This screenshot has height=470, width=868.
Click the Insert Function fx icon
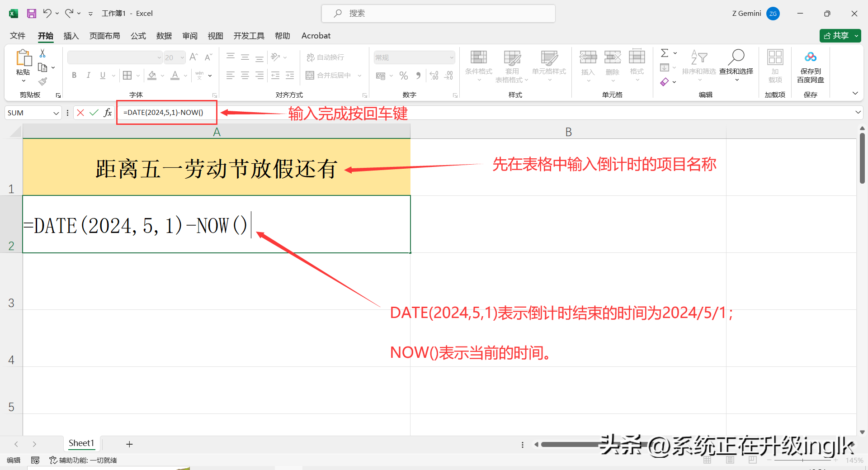108,113
